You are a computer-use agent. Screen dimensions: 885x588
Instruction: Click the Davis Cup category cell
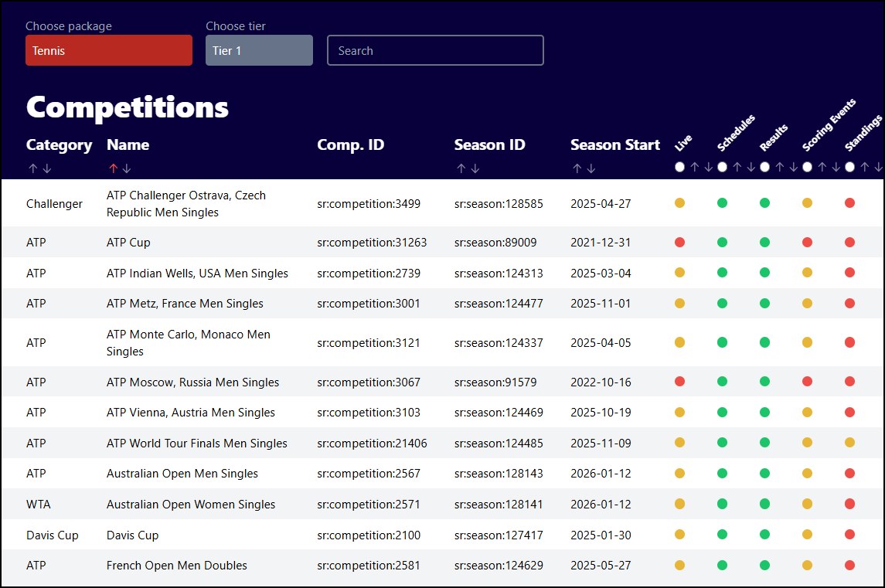[53, 535]
